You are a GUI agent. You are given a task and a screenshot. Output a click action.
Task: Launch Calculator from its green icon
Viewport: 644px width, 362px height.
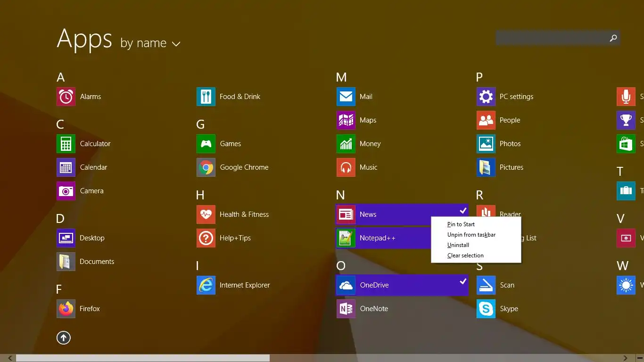[x=66, y=144]
